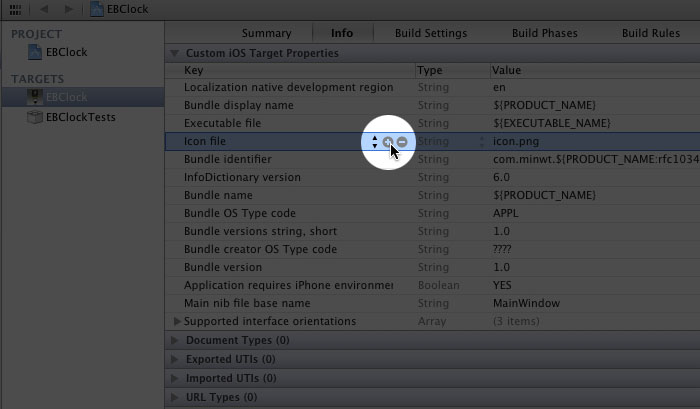Open the Build Phases tab

(545, 33)
